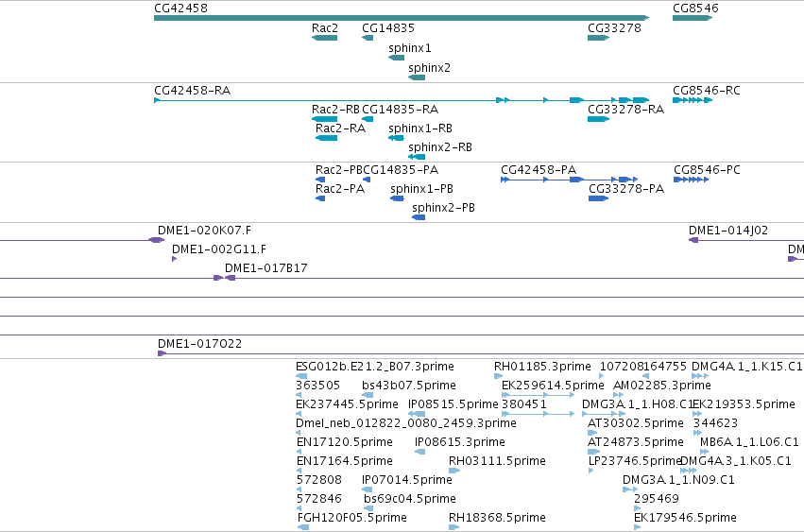Click the EK237445.5prime EST label
804x532 pixels.
click(347, 404)
